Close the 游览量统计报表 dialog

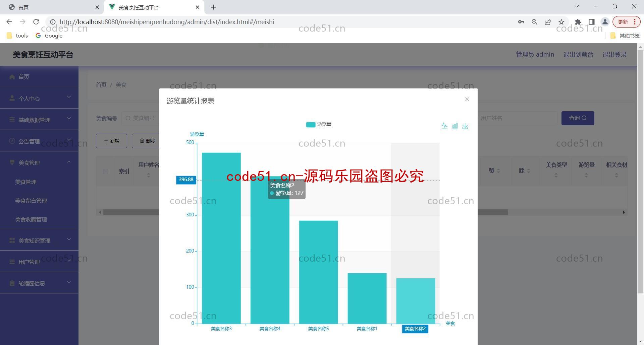pos(467,99)
